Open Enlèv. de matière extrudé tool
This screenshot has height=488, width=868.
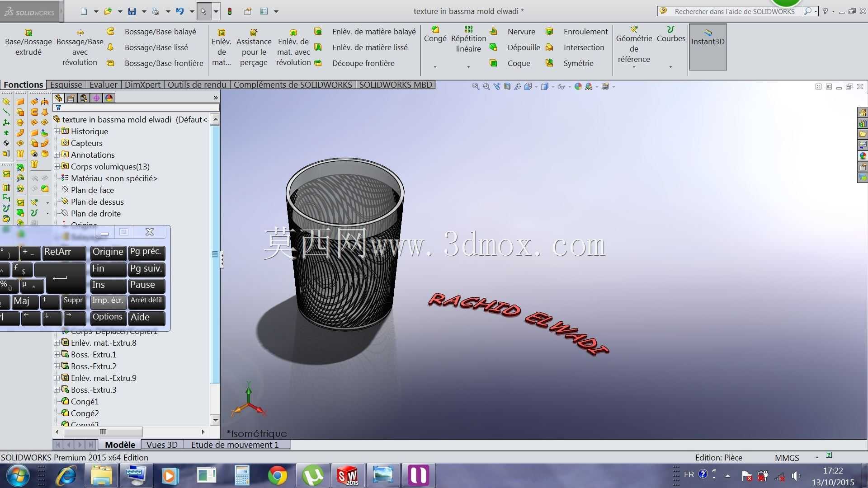[222, 47]
